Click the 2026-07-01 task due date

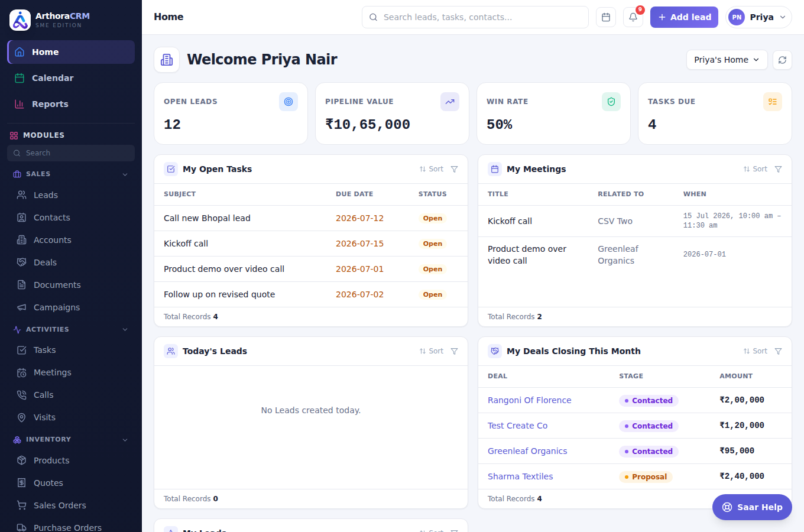(x=359, y=269)
